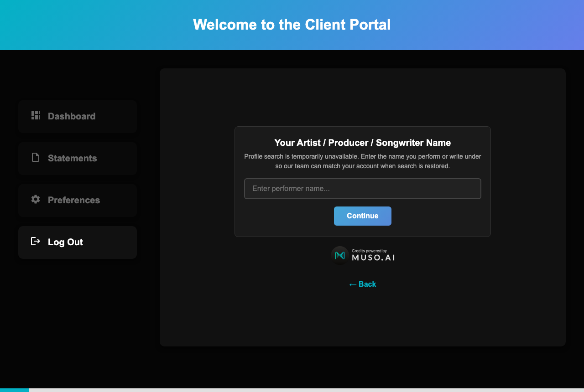Click the 'Your Artist / Producer / Songwriter Name' title
The image size is (584, 392).
click(363, 143)
